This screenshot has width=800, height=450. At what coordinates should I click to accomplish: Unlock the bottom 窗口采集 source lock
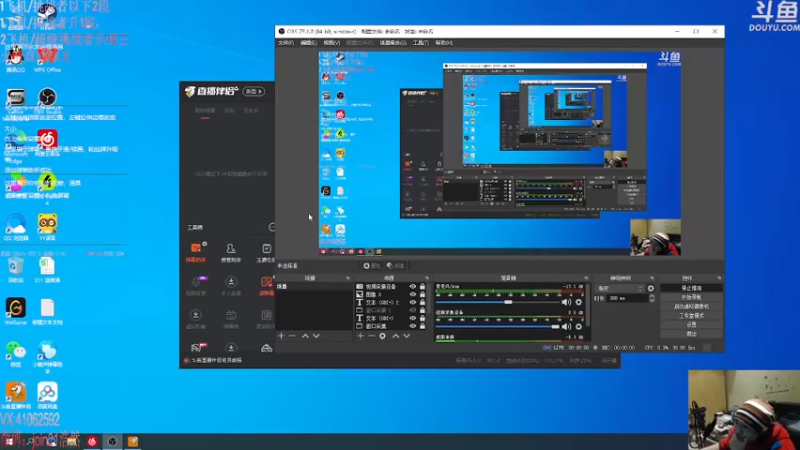422,326
